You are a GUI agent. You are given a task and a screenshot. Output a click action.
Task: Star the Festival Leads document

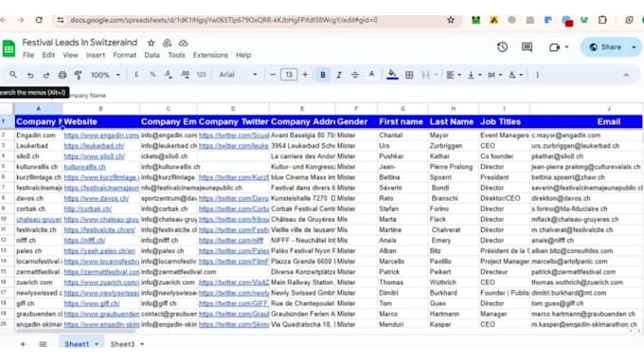click(152, 43)
